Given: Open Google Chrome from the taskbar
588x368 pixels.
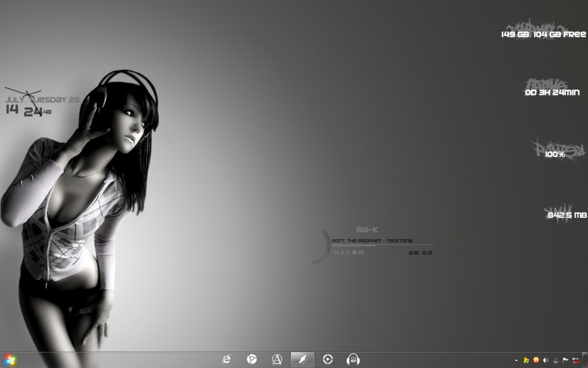Looking at the screenshot, I should 252,360.
